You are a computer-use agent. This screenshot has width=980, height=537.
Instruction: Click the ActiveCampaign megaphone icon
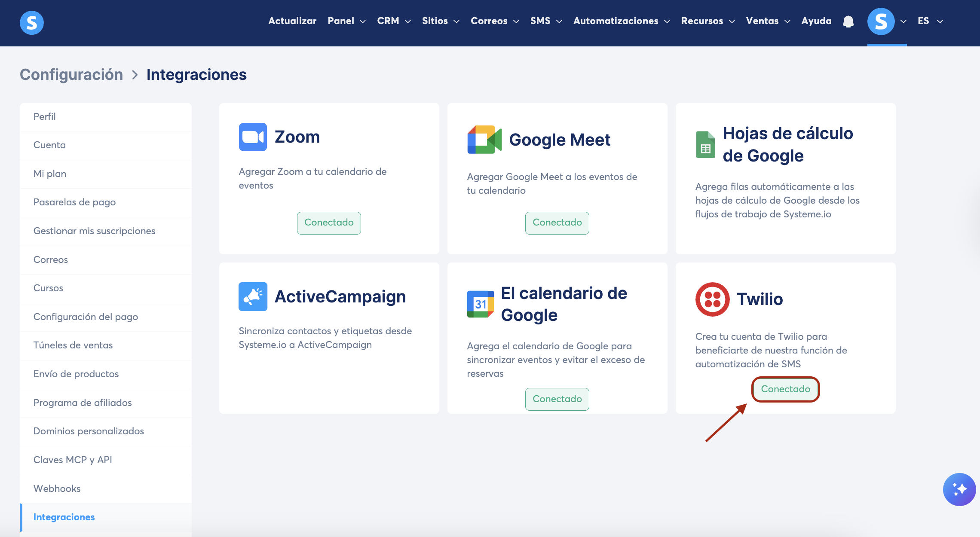pos(253,296)
